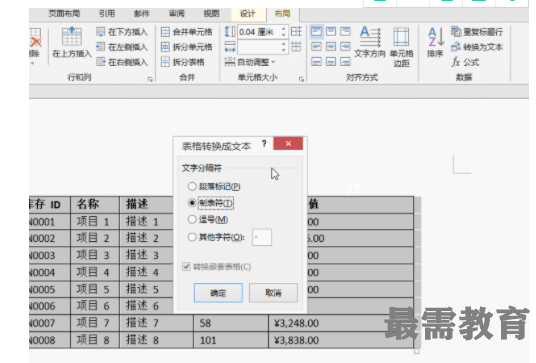The height and width of the screenshot is (363, 536).
Task: Select Align Center Left alignment icon
Action: (317, 46)
